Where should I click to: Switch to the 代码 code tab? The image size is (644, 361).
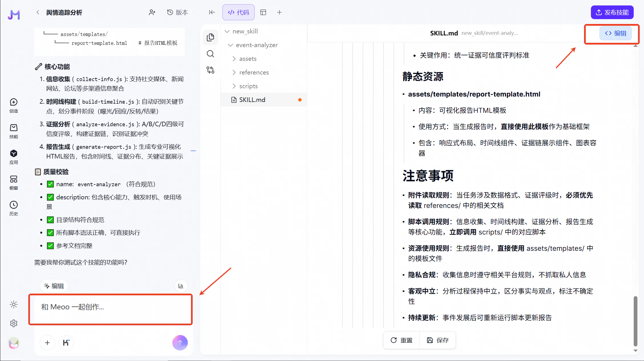click(x=238, y=12)
